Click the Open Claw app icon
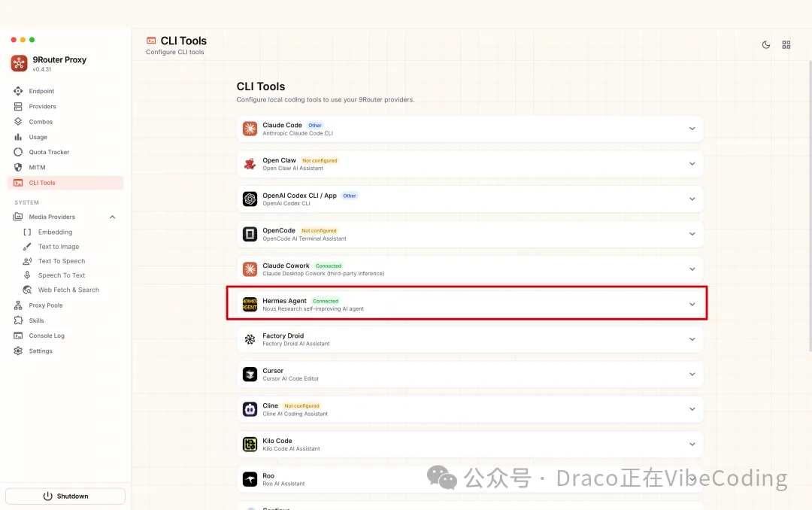812x510 pixels. pyautogui.click(x=250, y=164)
